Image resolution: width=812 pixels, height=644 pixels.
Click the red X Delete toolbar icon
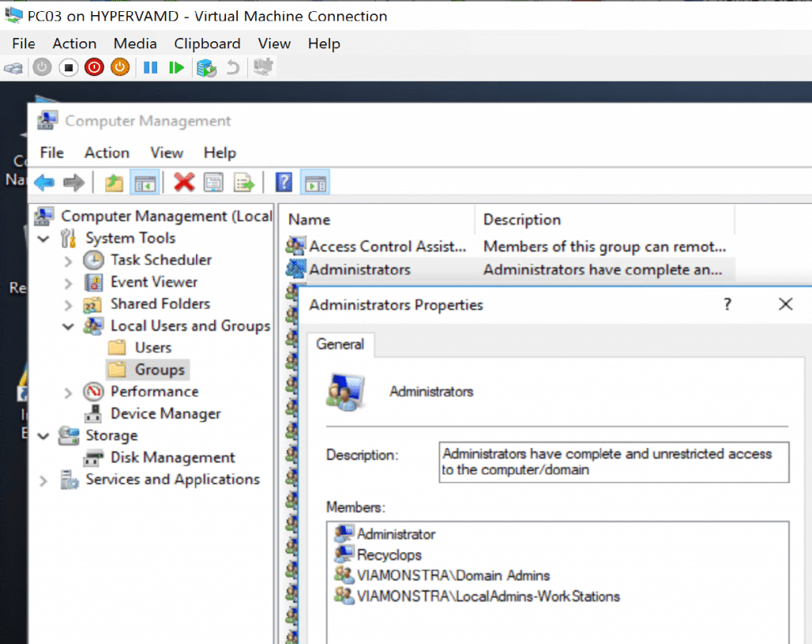pos(184,182)
